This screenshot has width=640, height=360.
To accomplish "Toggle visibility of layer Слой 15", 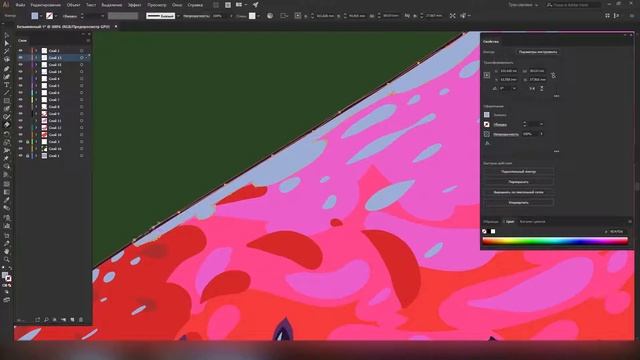I will (x=21, y=64).
